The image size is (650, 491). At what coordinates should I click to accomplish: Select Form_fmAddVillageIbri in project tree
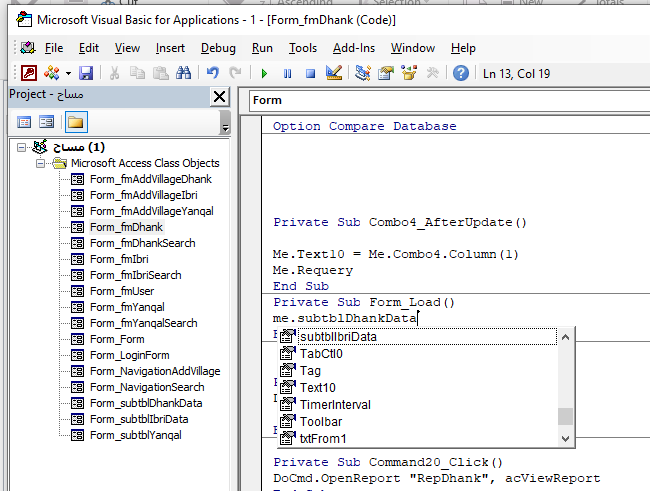pos(143,195)
